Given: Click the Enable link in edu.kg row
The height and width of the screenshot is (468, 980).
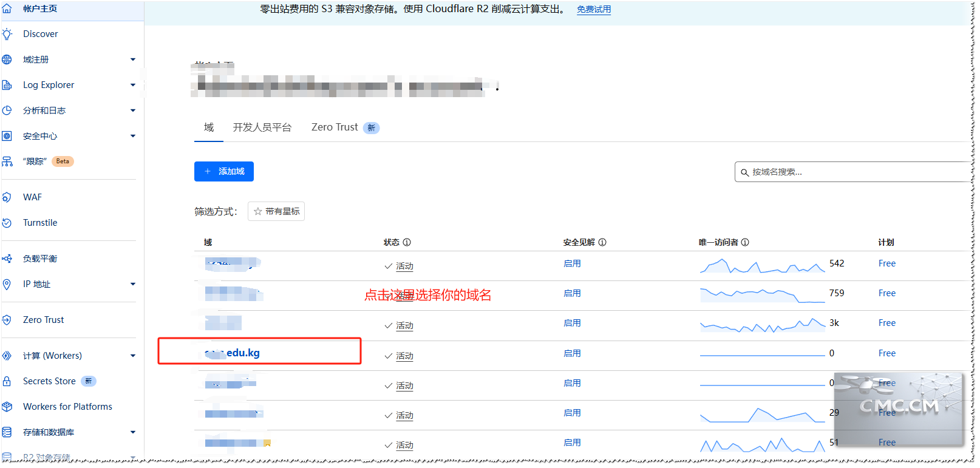Looking at the screenshot, I should (x=572, y=353).
